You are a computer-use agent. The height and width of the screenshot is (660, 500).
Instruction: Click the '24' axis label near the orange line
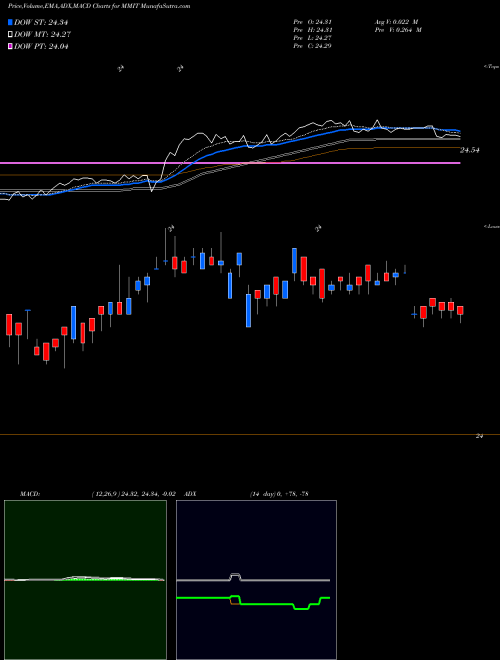point(479,436)
